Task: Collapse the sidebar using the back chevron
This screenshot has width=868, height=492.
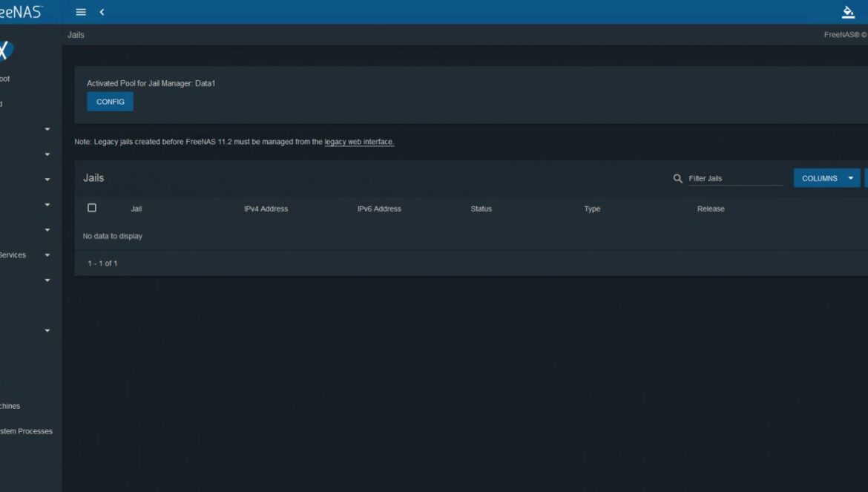Action: (x=102, y=12)
